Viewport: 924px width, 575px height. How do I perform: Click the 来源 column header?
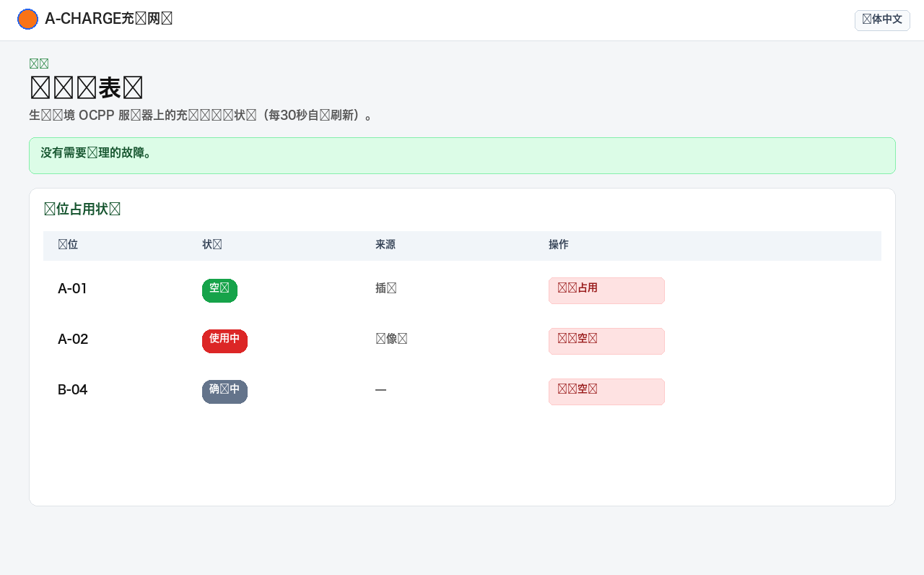tap(385, 245)
